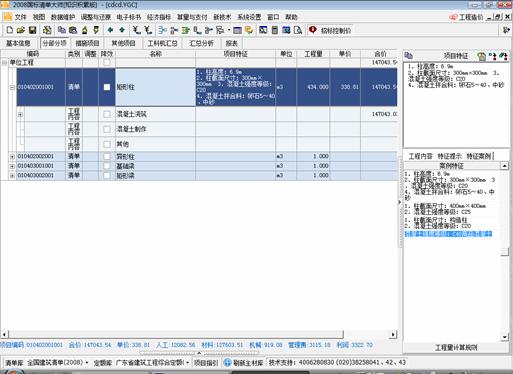
Task: Click the red 招标控制价 icon
Action: pyautogui.click(x=313, y=30)
